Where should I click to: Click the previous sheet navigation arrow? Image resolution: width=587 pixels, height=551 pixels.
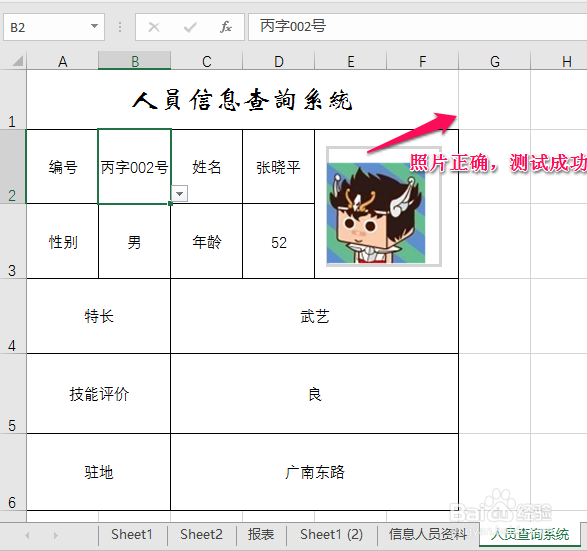tap(27, 535)
